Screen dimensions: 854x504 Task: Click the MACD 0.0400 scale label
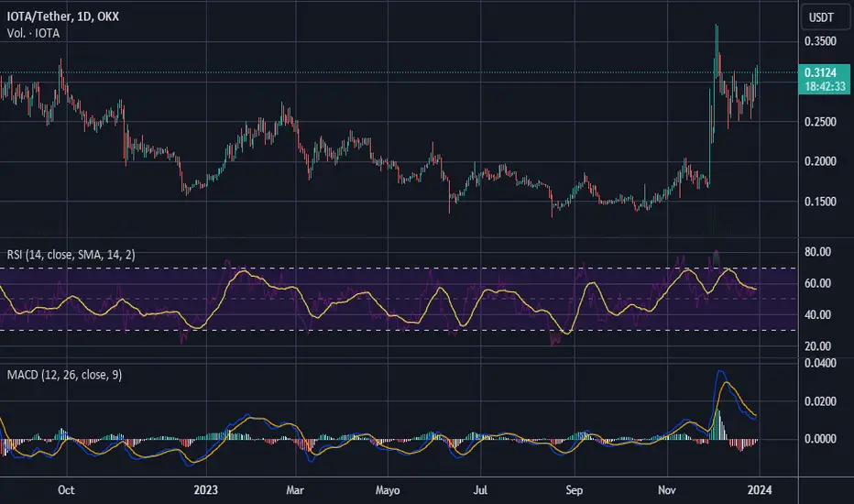(x=820, y=364)
